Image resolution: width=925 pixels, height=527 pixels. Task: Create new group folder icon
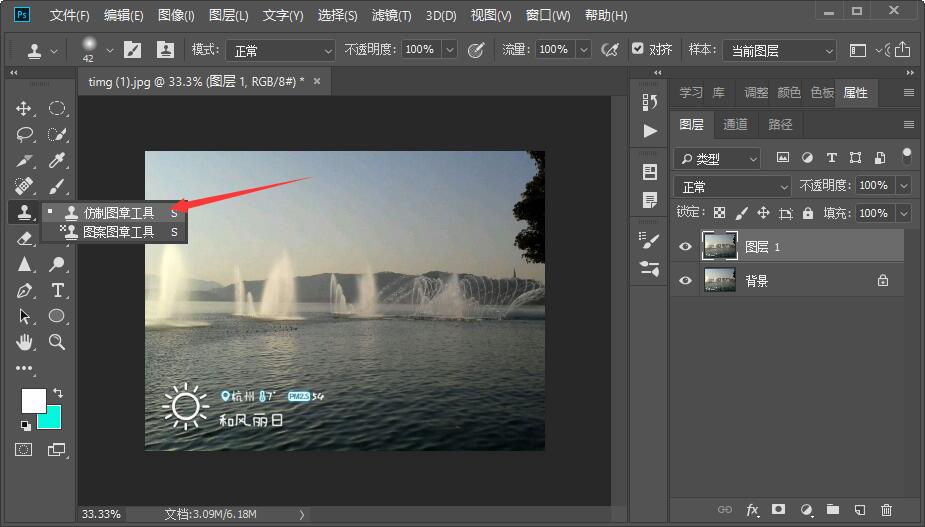click(x=832, y=509)
